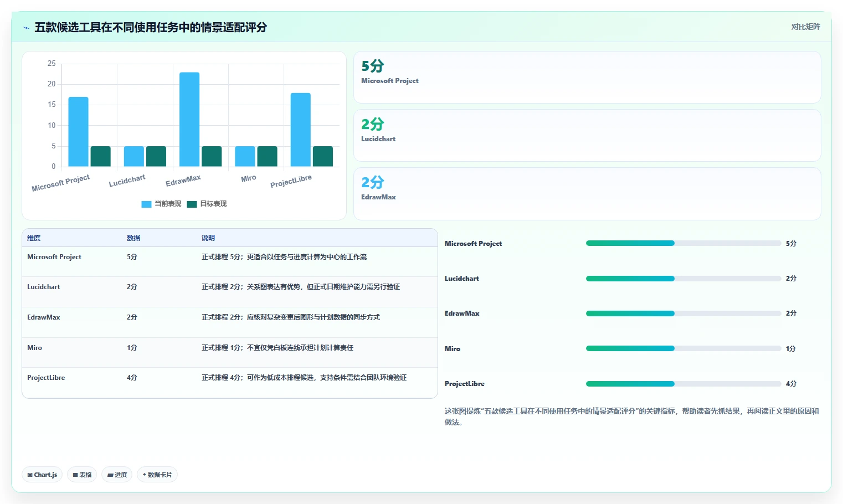843x504 pixels.
Task: Click the 当前表现 light blue legend swatch
Action: (146, 204)
